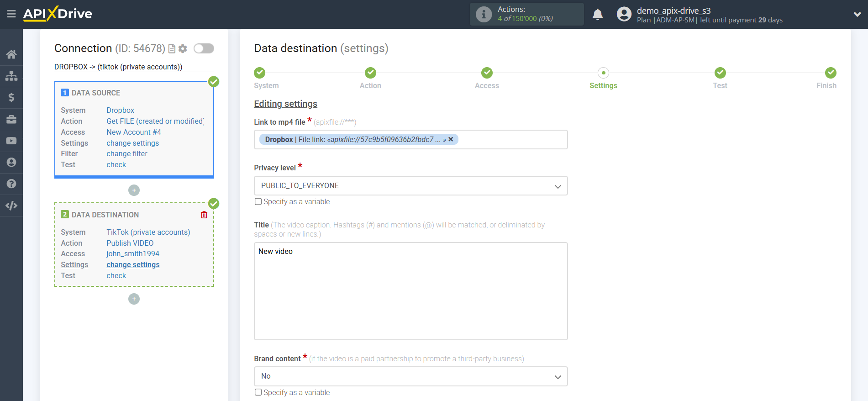Screen dimensions: 868x401
Task: Open the home dashboard sidebar icon
Action: tap(11, 54)
